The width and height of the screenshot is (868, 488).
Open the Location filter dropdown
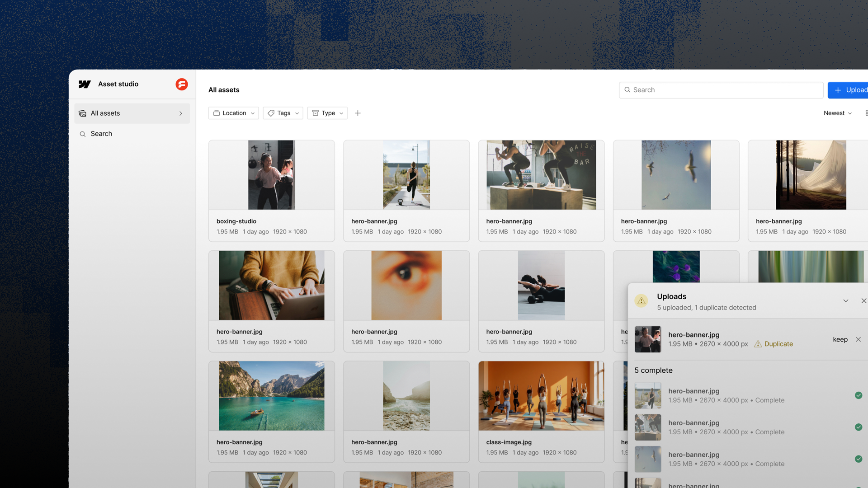(x=234, y=113)
